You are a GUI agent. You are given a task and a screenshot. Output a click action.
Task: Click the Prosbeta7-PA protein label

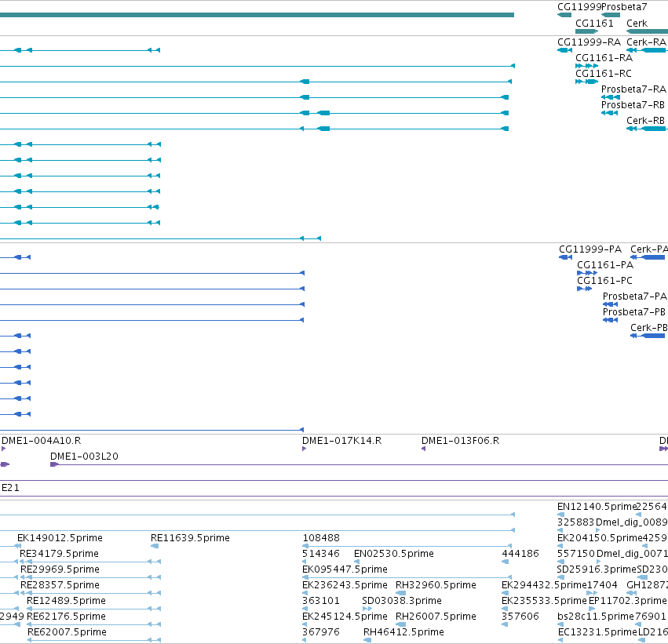tap(635, 297)
